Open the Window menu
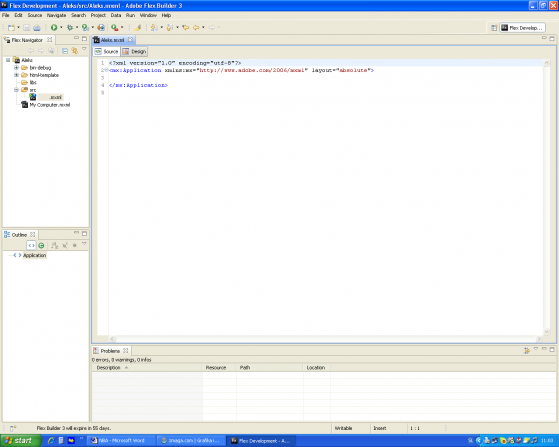The width and height of the screenshot is (559, 447). (148, 15)
